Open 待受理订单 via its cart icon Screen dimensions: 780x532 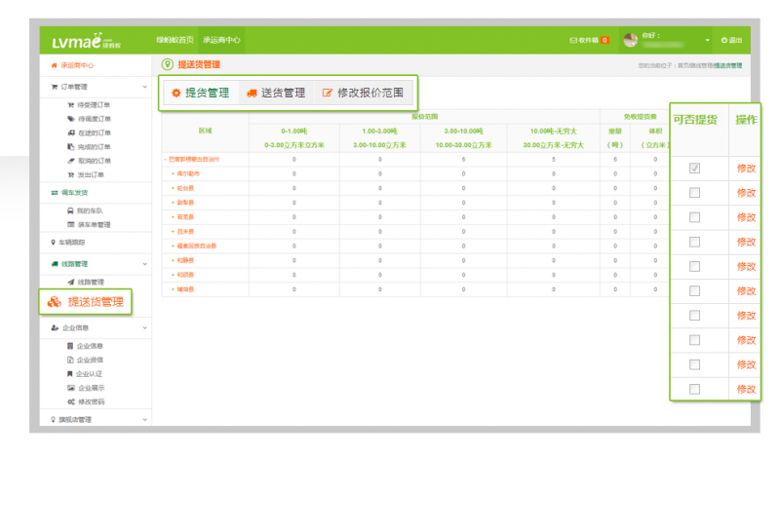coord(70,105)
